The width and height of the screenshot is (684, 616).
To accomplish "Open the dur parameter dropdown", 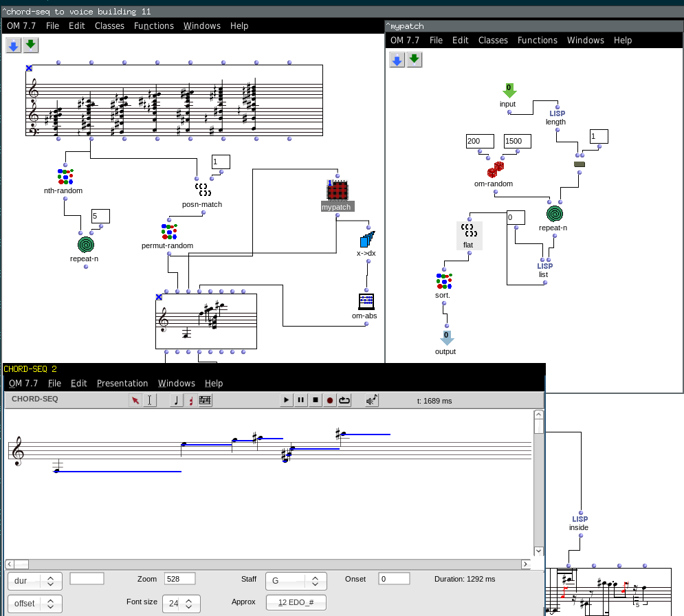I will pyautogui.click(x=35, y=581).
